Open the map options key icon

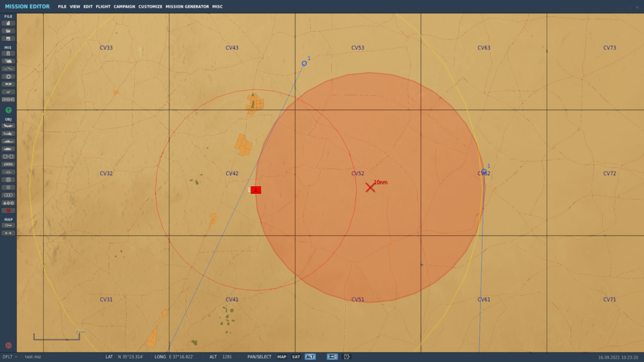8,225
